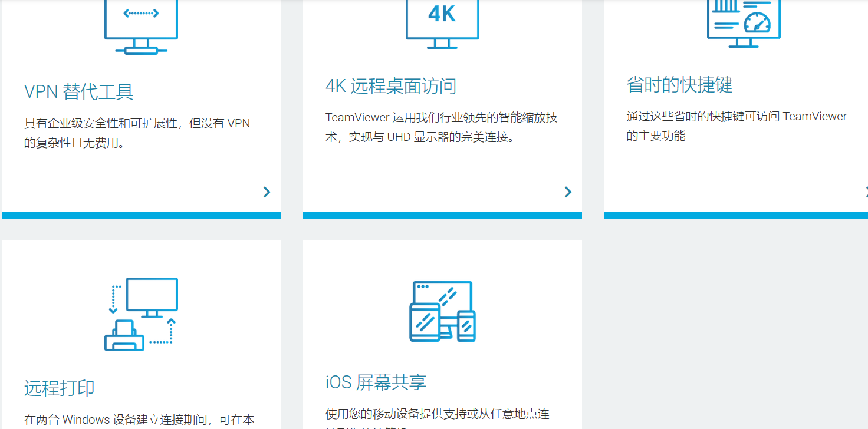This screenshot has width=868, height=429.
Task: Click the shortcut keys description text
Action: (737, 126)
